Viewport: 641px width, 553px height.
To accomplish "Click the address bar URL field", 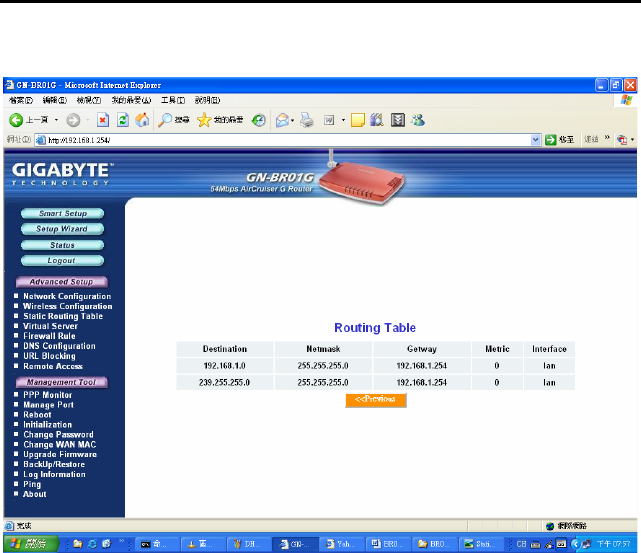I will coord(288,140).
